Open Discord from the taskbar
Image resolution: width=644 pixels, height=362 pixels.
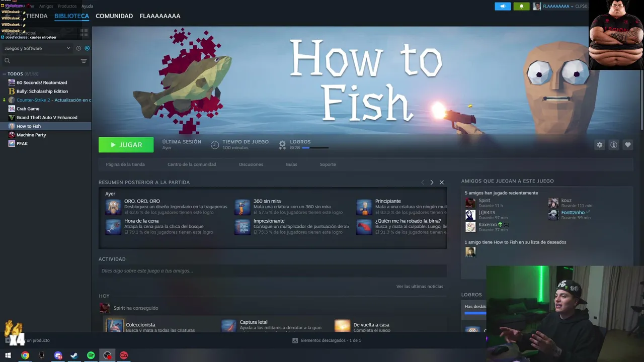click(58, 355)
